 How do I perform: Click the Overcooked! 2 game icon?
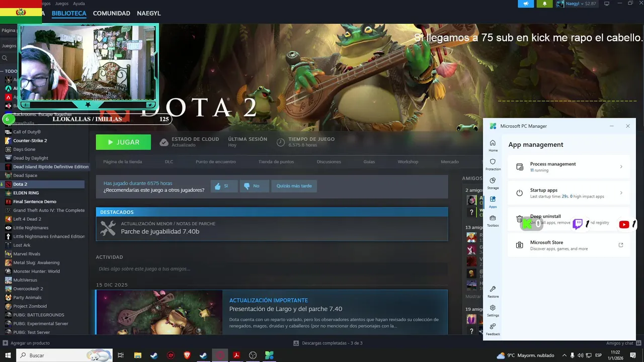tap(8, 289)
